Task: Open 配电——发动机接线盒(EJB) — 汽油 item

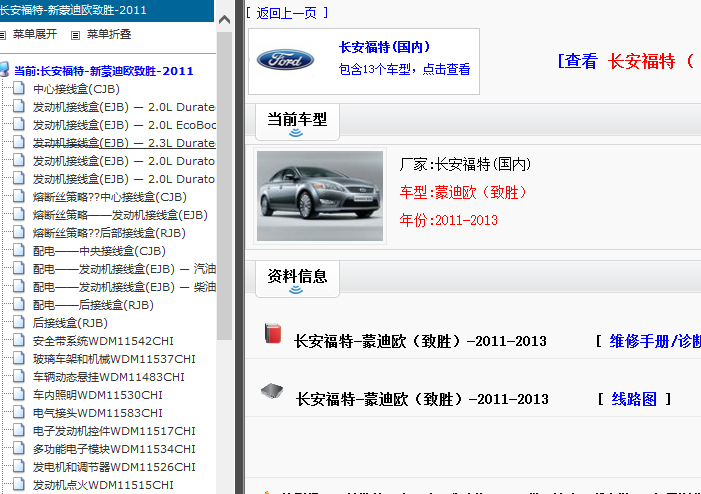Action: pyautogui.click(x=124, y=269)
